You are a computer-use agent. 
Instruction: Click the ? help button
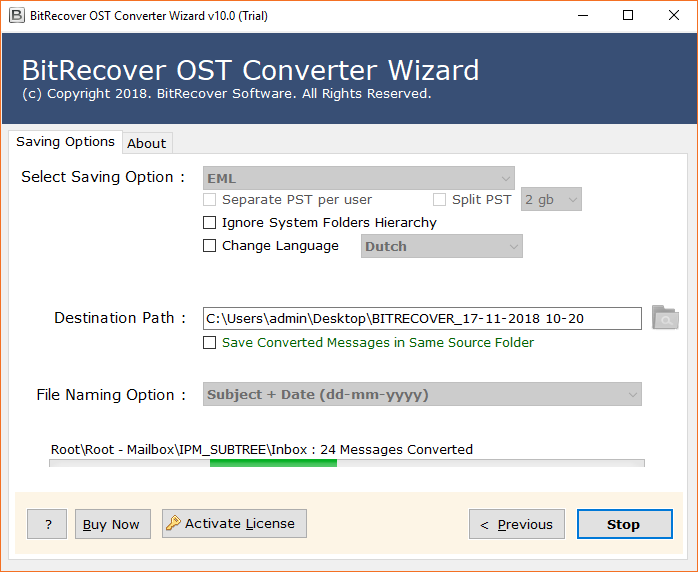click(47, 524)
